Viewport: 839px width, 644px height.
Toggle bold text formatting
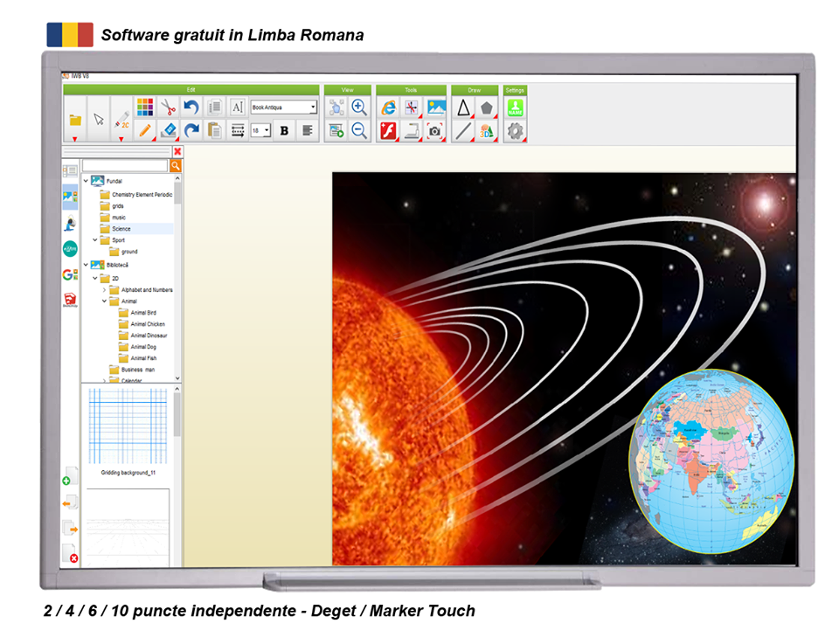[x=284, y=130]
